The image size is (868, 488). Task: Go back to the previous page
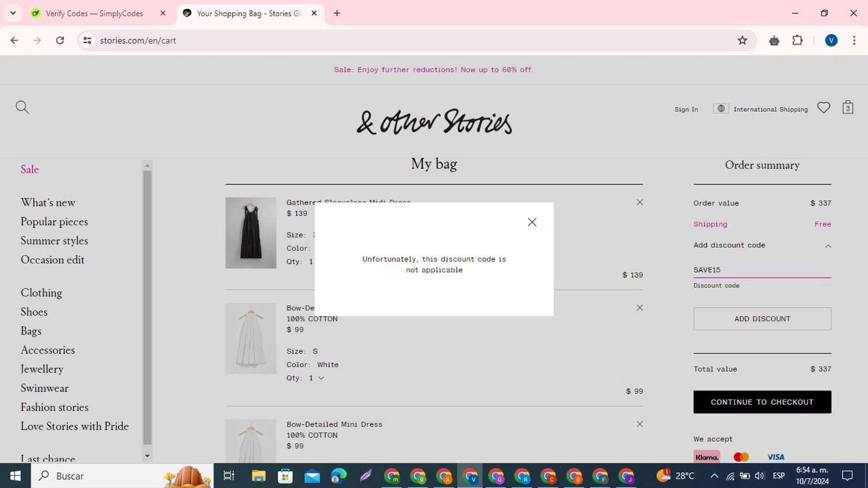click(x=14, y=41)
